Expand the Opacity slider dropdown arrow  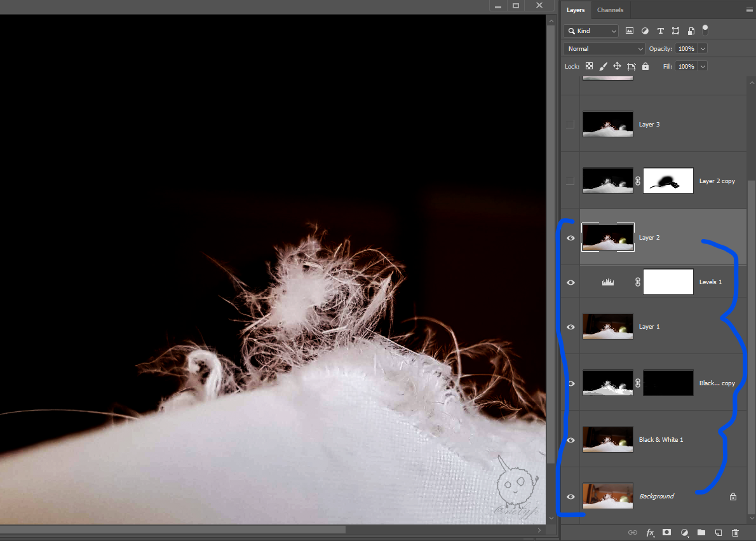703,48
